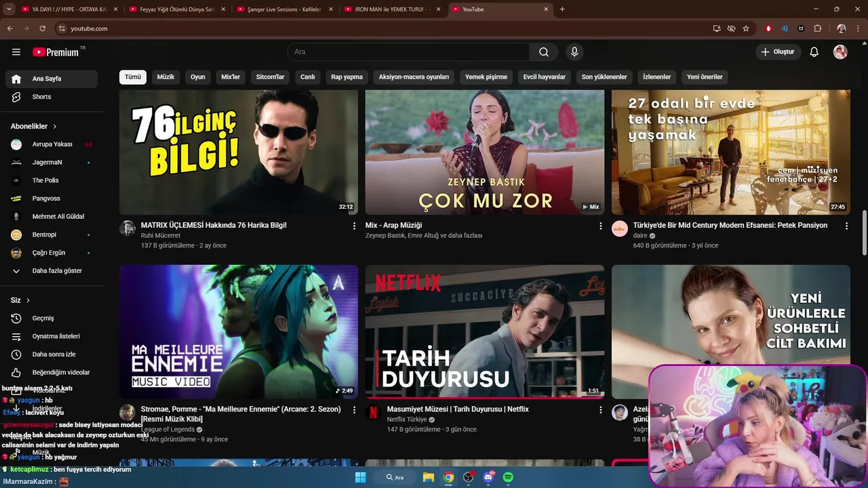The height and width of the screenshot is (488, 868).
Task: Select the Canlı filter chip
Action: tap(308, 77)
